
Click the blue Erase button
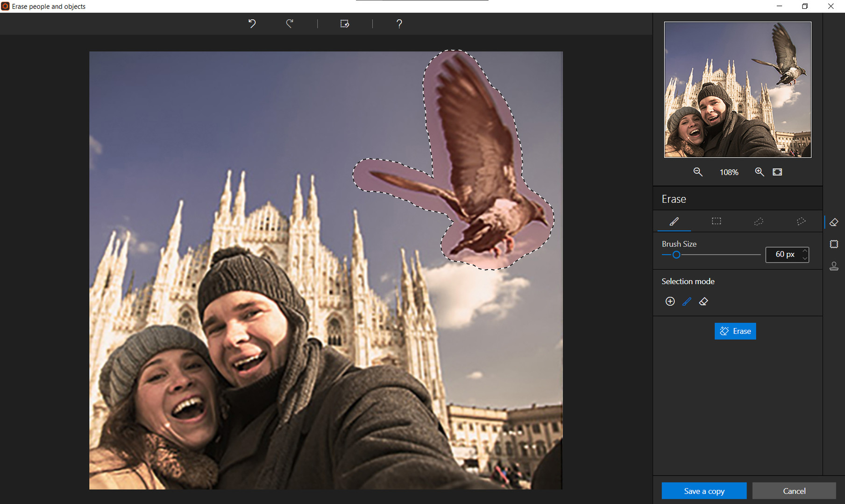pos(735,331)
